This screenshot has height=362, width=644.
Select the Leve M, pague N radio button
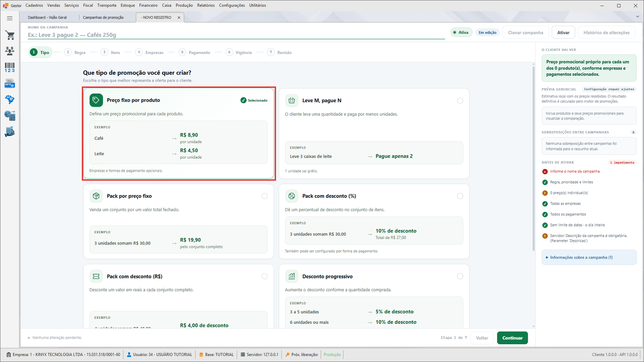(460, 101)
